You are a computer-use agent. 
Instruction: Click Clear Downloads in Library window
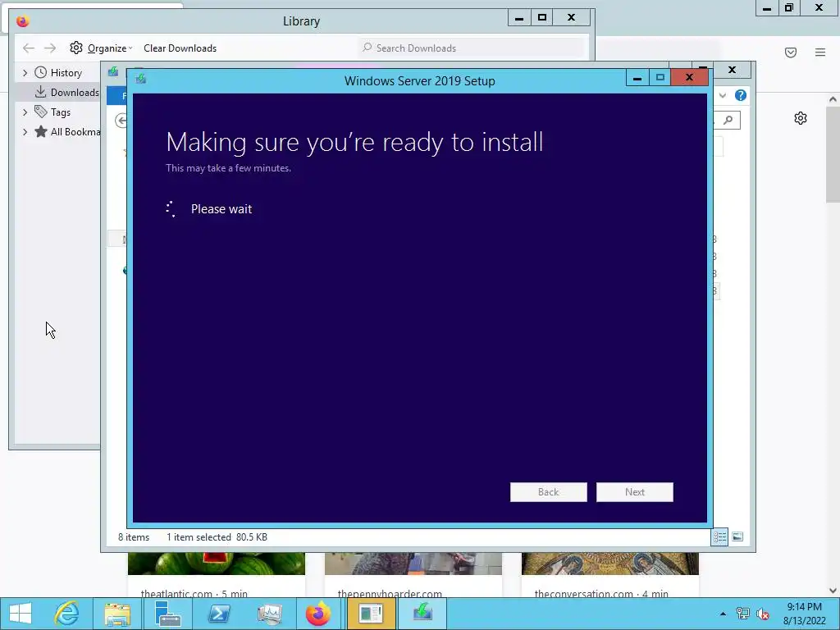tap(180, 48)
